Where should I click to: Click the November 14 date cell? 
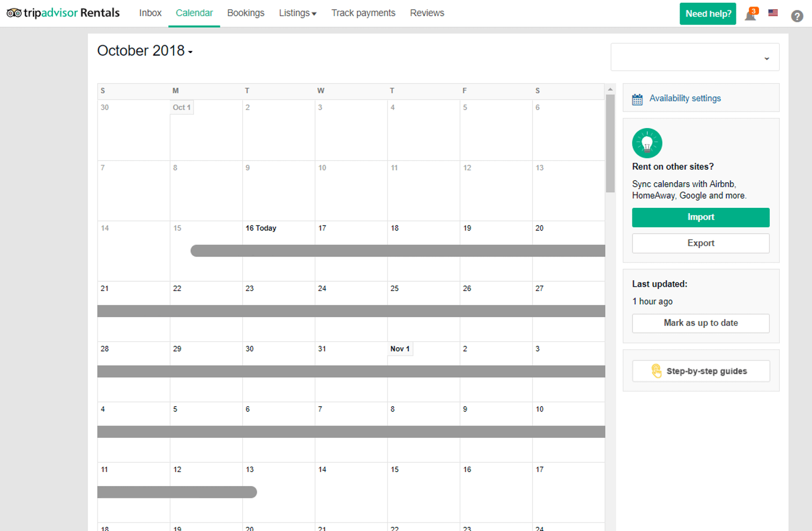pos(351,492)
